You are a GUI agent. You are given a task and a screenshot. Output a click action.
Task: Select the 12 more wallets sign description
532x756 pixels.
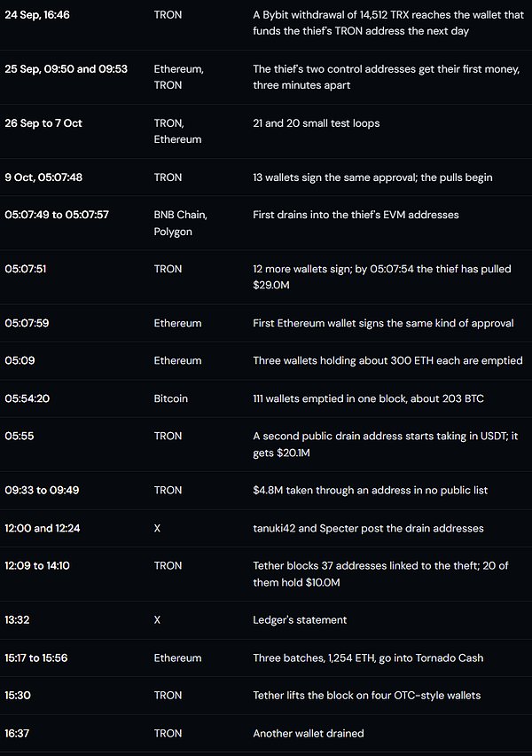pyautogui.click(x=382, y=277)
